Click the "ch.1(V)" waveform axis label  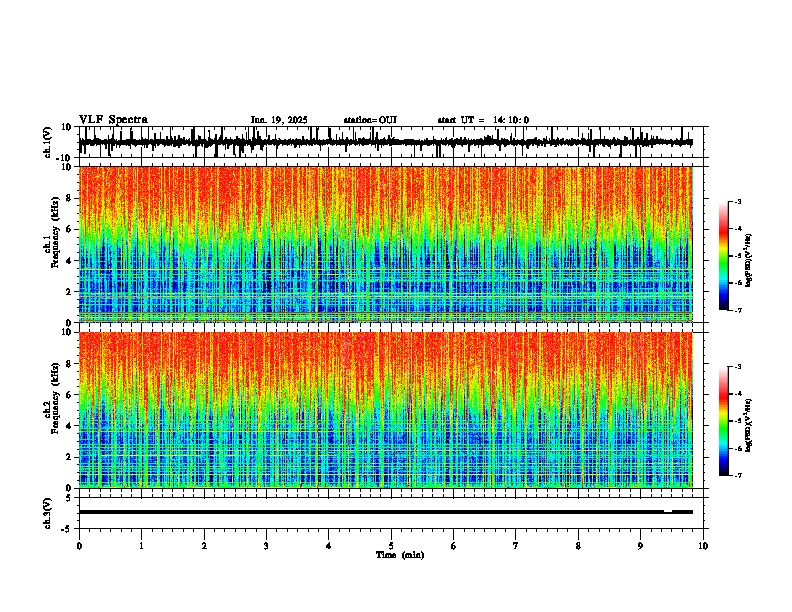(x=48, y=141)
